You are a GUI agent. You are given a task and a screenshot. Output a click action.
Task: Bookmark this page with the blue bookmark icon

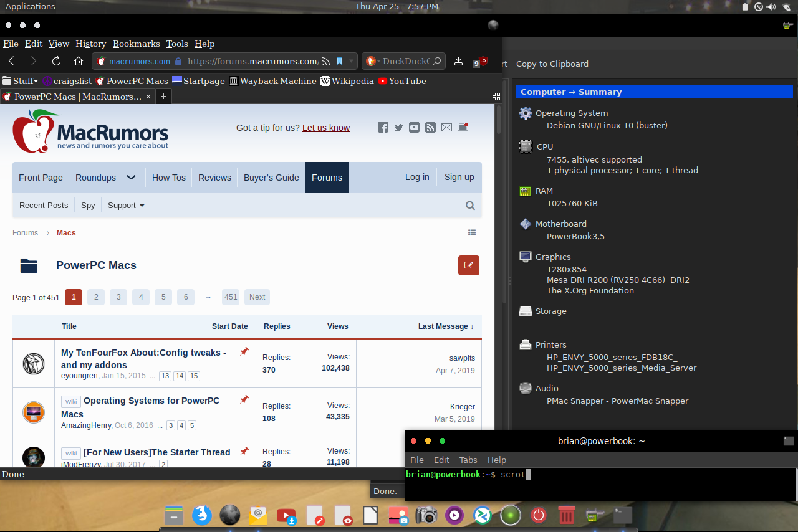[x=339, y=61]
